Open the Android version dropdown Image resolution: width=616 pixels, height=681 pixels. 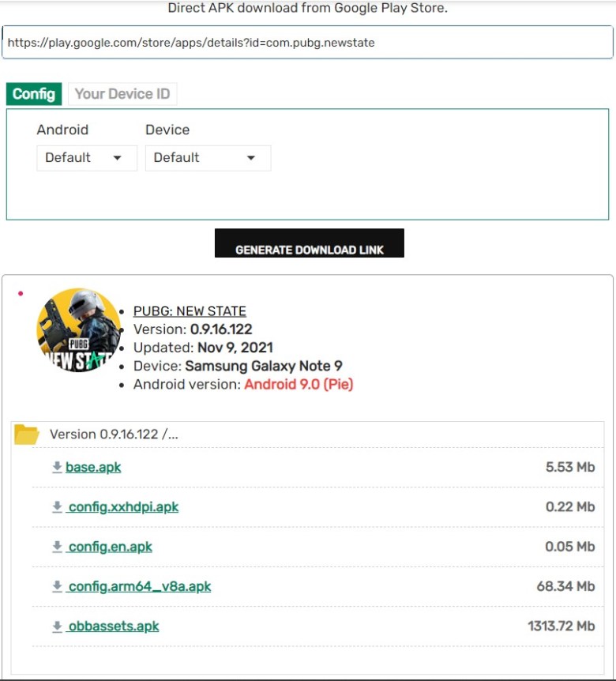click(87, 158)
